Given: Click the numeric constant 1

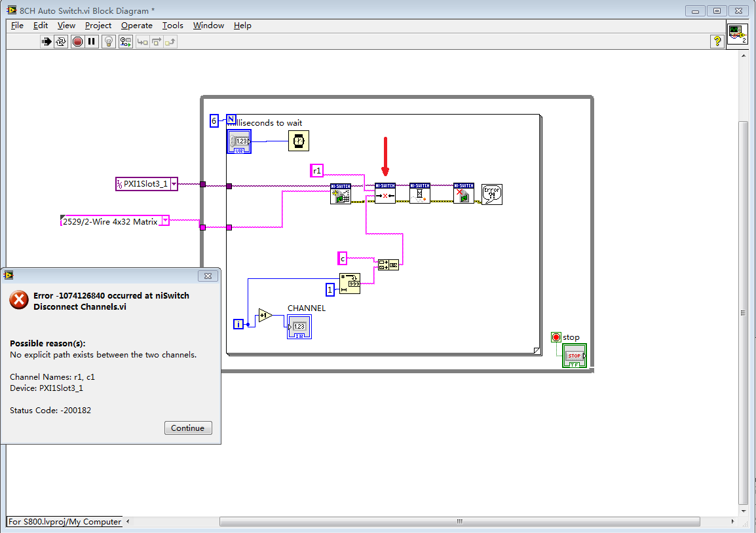Looking at the screenshot, I should tap(330, 289).
